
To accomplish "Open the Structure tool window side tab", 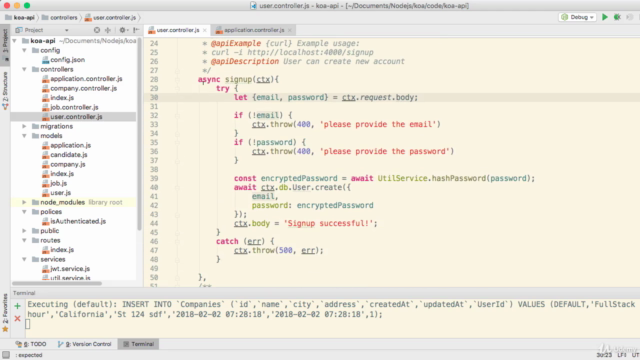I will [5, 91].
